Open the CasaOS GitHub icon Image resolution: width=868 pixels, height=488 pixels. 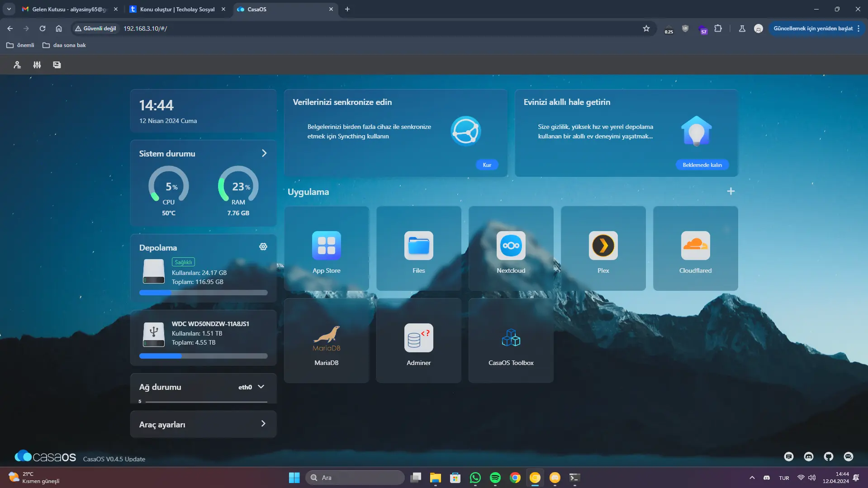pyautogui.click(x=829, y=457)
